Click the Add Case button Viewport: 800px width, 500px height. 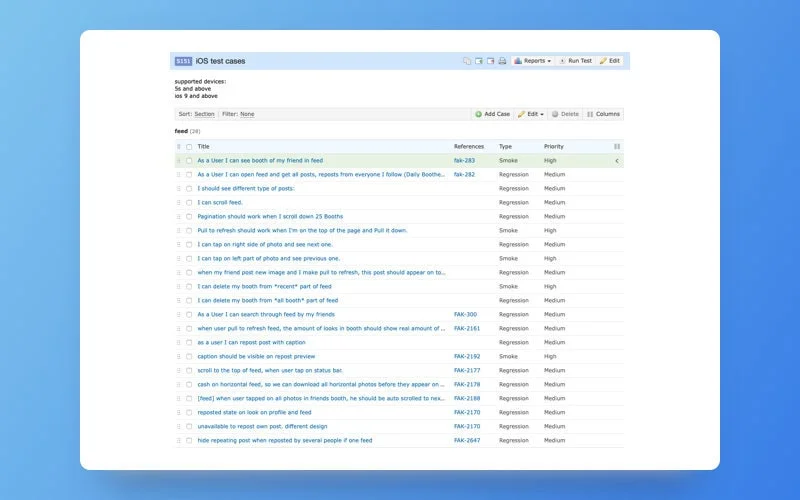(x=492, y=114)
